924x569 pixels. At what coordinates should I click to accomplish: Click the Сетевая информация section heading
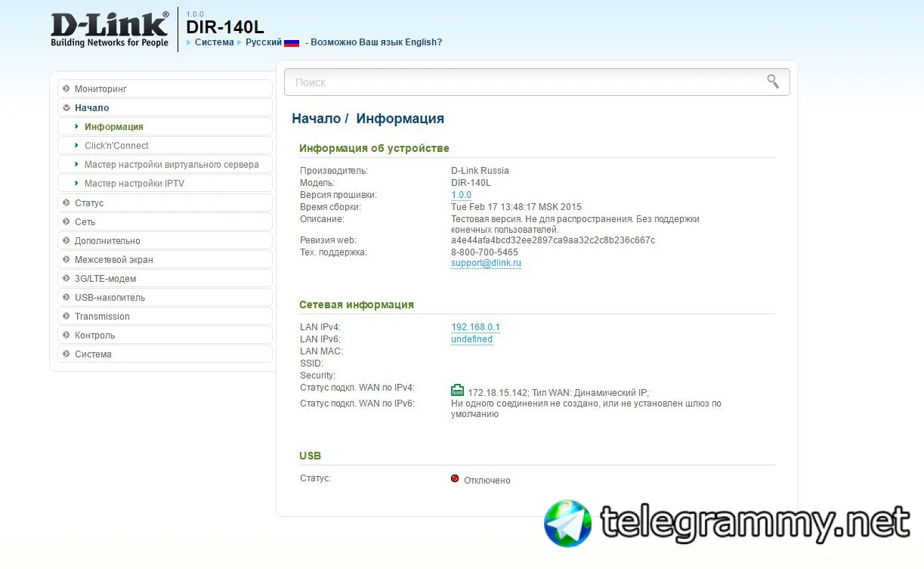coord(357,305)
